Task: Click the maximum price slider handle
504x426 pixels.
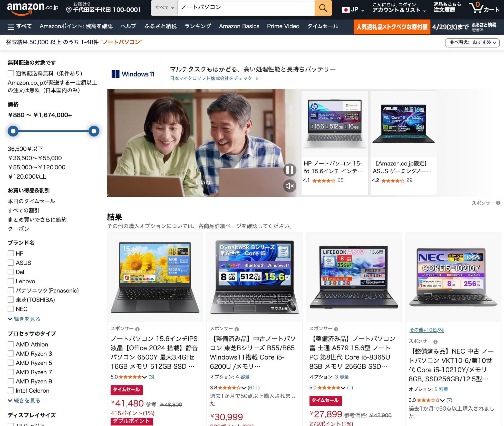Action: (94, 131)
